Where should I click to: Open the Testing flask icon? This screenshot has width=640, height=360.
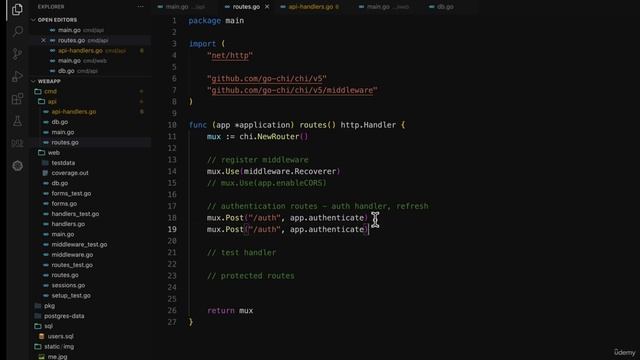(x=17, y=121)
